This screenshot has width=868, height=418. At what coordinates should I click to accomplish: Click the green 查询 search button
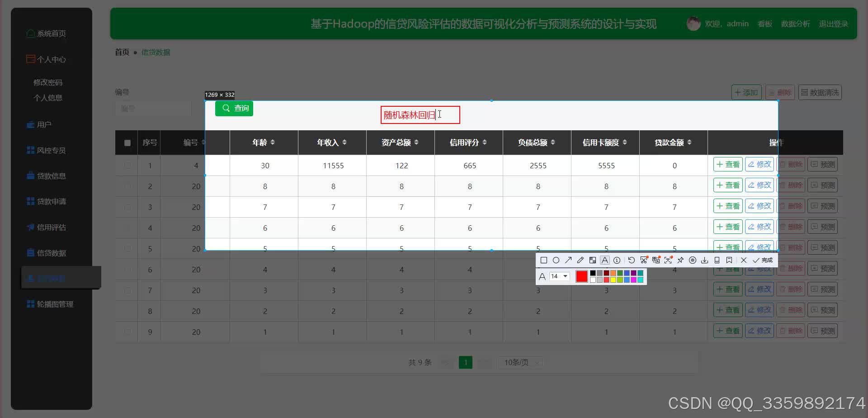234,108
